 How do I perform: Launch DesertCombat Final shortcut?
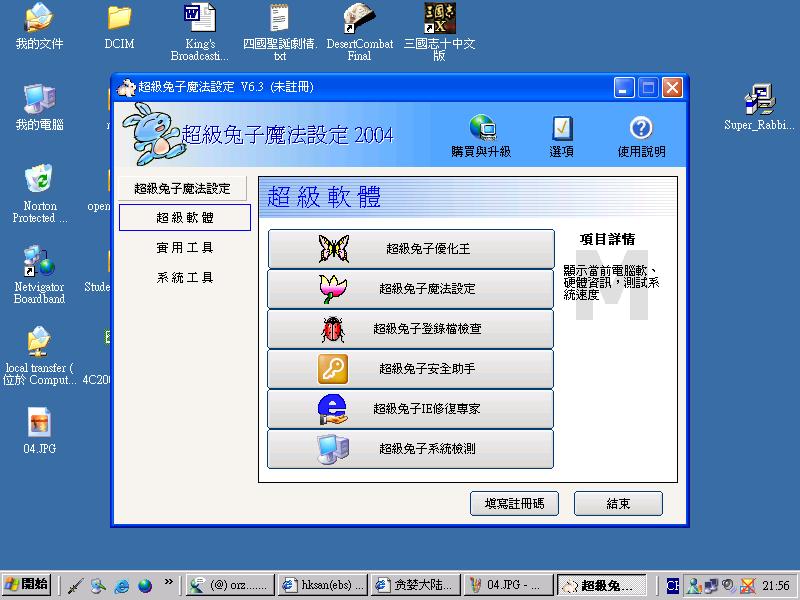pyautogui.click(x=360, y=32)
